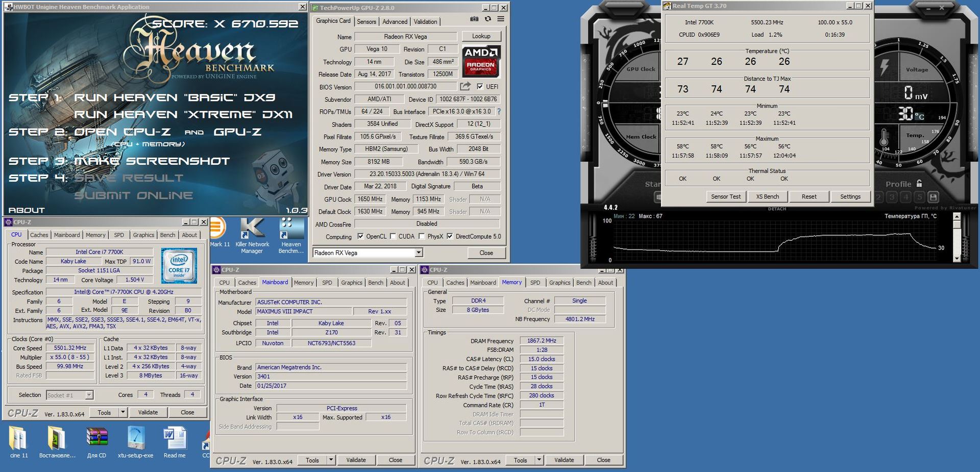Open the Caches tab in the CPU-Z CPU window
This screenshot has width=980, height=472.
39,235
